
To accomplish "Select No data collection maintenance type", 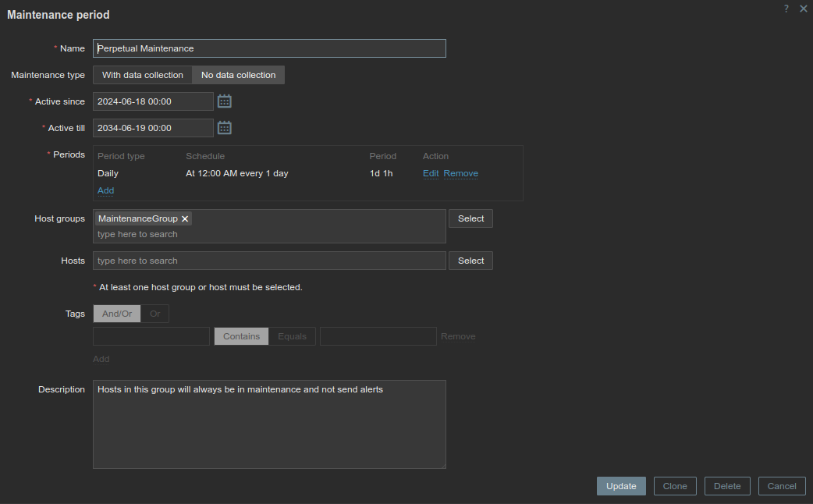I will click(238, 75).
